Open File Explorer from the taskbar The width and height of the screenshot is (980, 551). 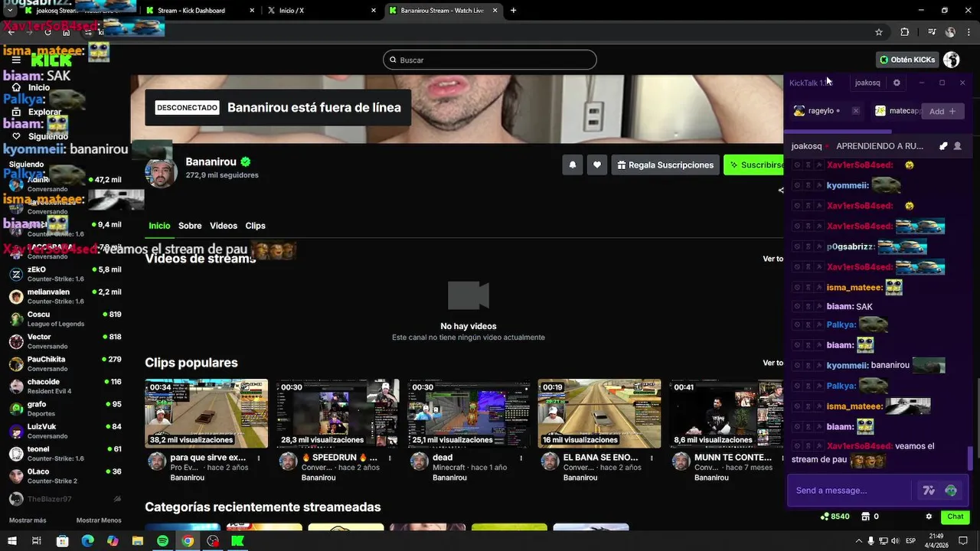pos(138,541)
